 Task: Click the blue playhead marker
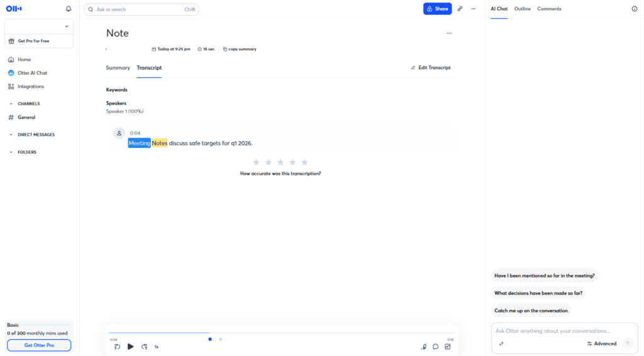click(x=210, y=339)
